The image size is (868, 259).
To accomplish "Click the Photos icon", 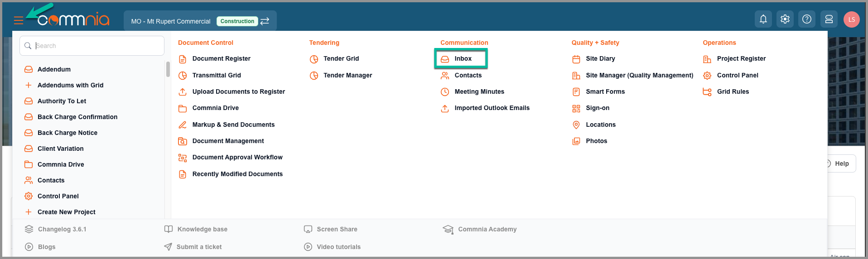I will [x=576, y=141].
